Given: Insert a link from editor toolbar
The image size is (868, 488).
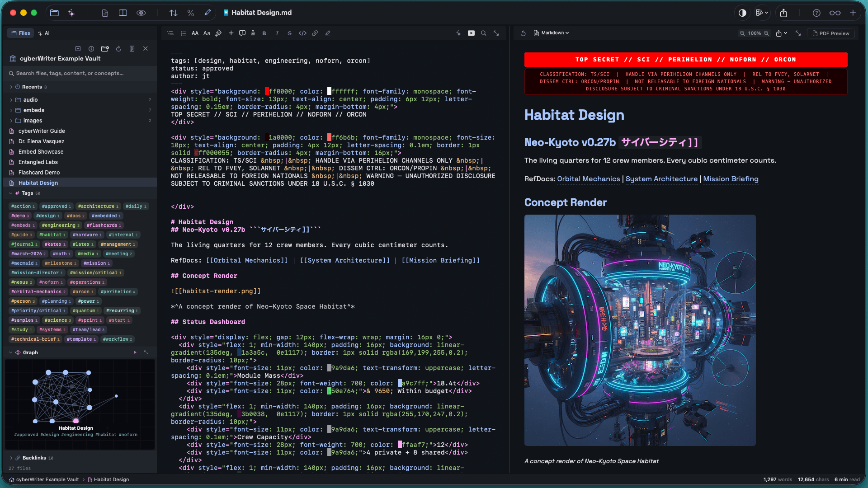Looking at the screenshot, I should tap(315, 33).
